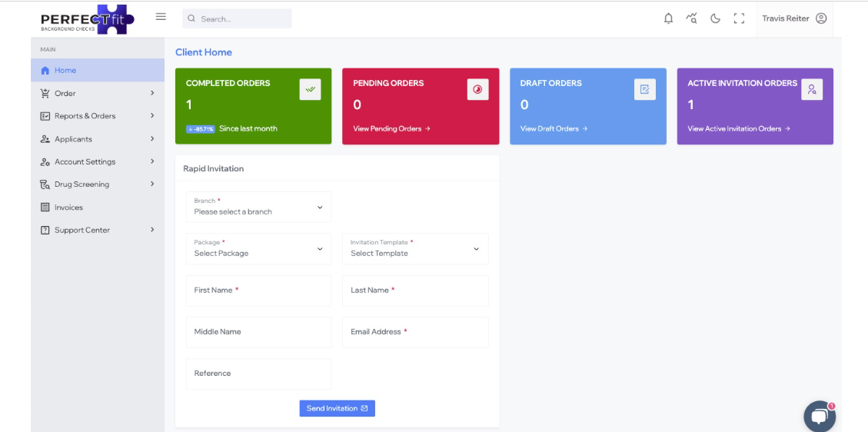The width and height of the screenshot is (868, 432).
Task: Click the Completed Orders checkmark icon
Action: click(x=310, y=90)
